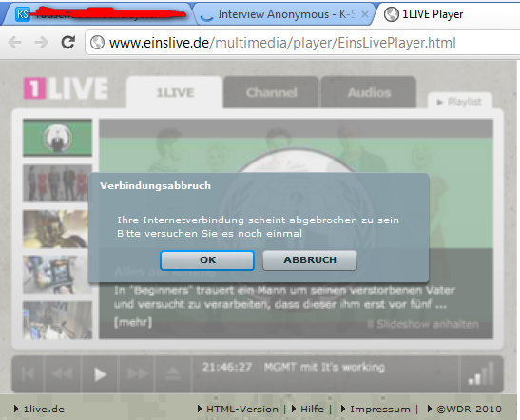Open the Audios tab
This screenshot has height=420, width=520.
click(369, 92)
